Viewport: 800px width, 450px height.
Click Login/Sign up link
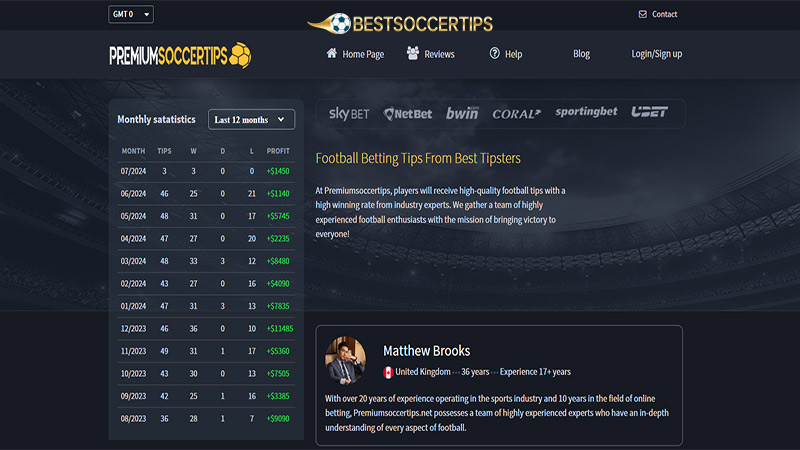[657, 54]
